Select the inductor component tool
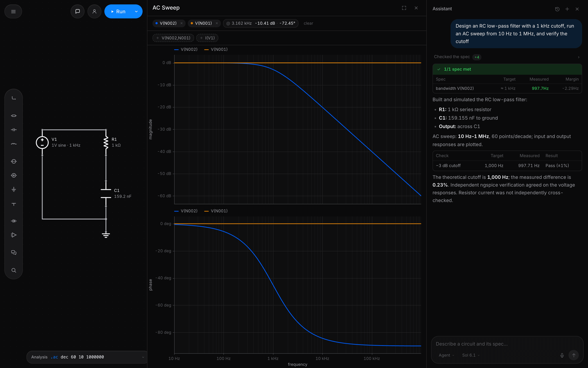This screenshot has width=588, height=368. [x=14, y=144]
